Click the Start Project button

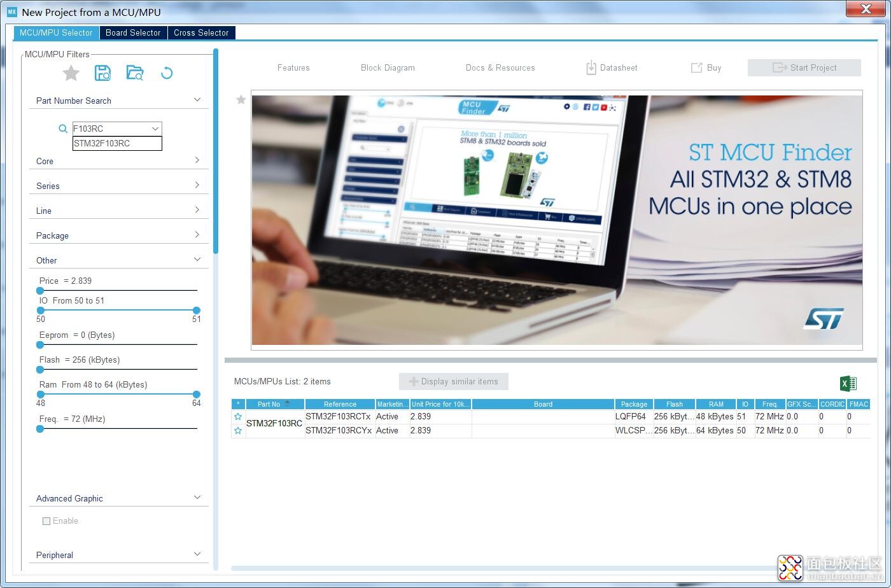(x=804, y=67)
